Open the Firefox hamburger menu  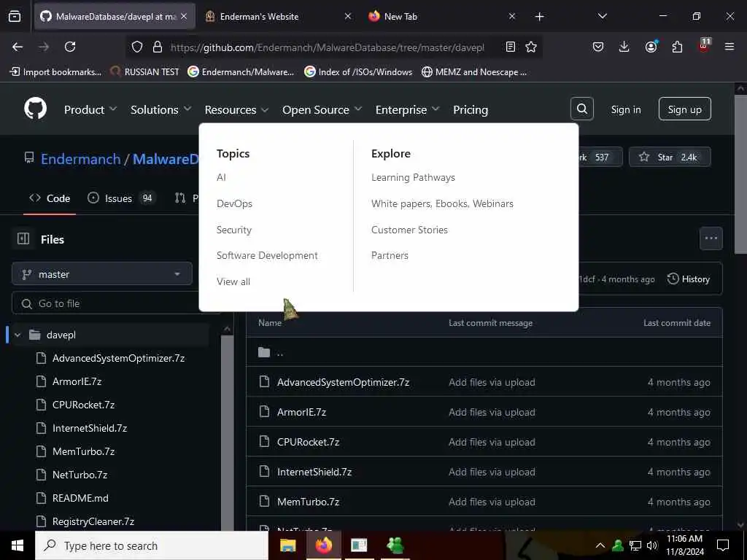[x=729, y=47]
